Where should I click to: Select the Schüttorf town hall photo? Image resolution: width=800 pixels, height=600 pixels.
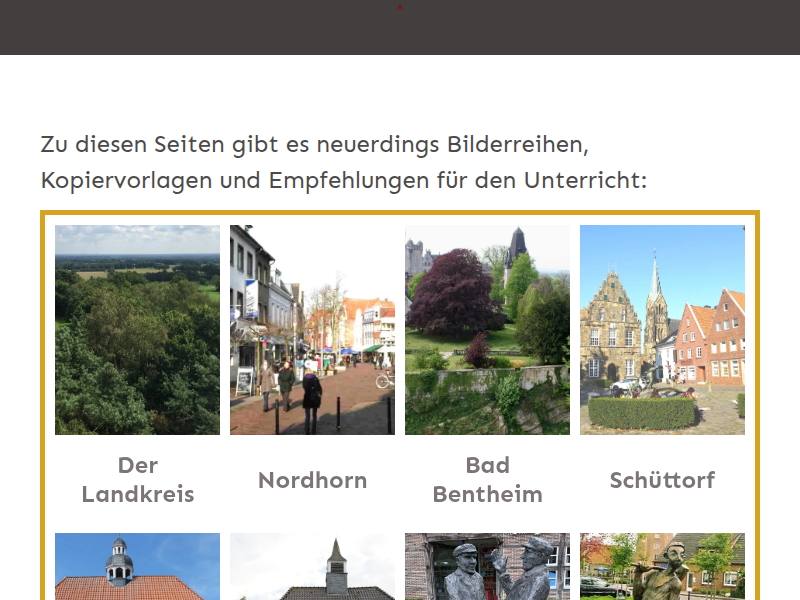662,330
